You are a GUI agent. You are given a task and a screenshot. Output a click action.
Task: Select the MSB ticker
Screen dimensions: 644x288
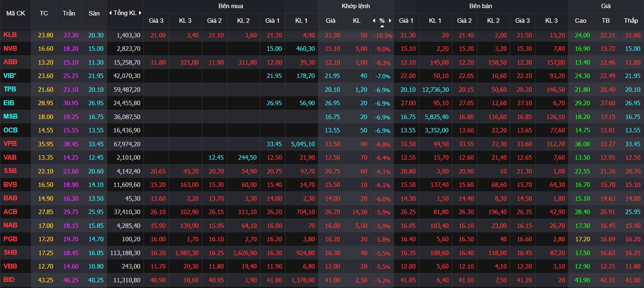[10, 117]
